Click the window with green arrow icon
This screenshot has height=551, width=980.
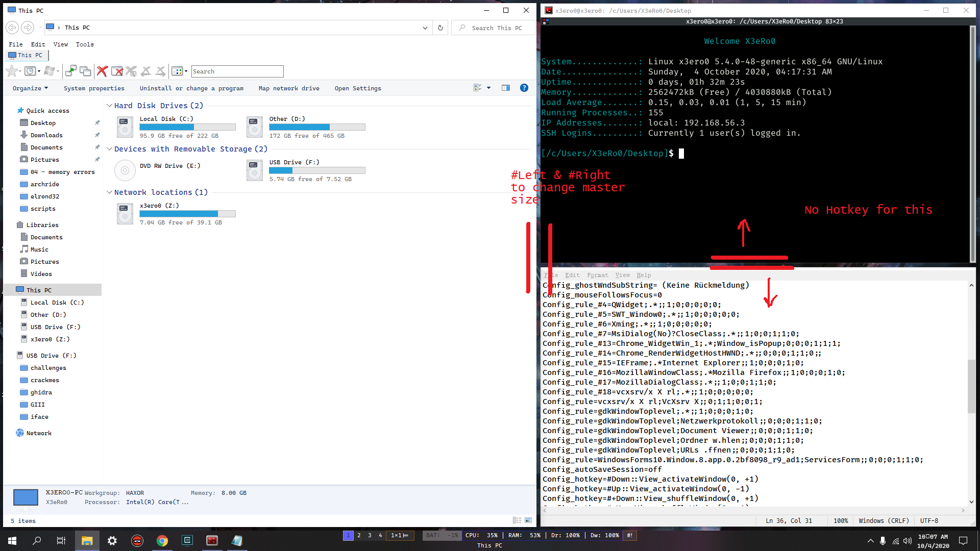71,71
